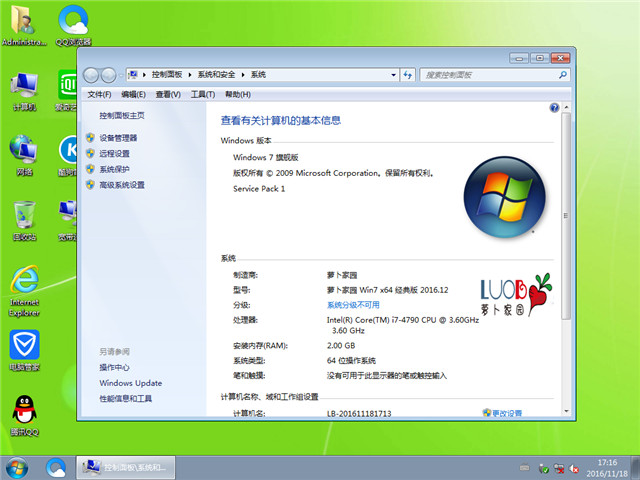Open 操作中心 link
This screenshot has height=480, width=640.
tap(114, 367)
